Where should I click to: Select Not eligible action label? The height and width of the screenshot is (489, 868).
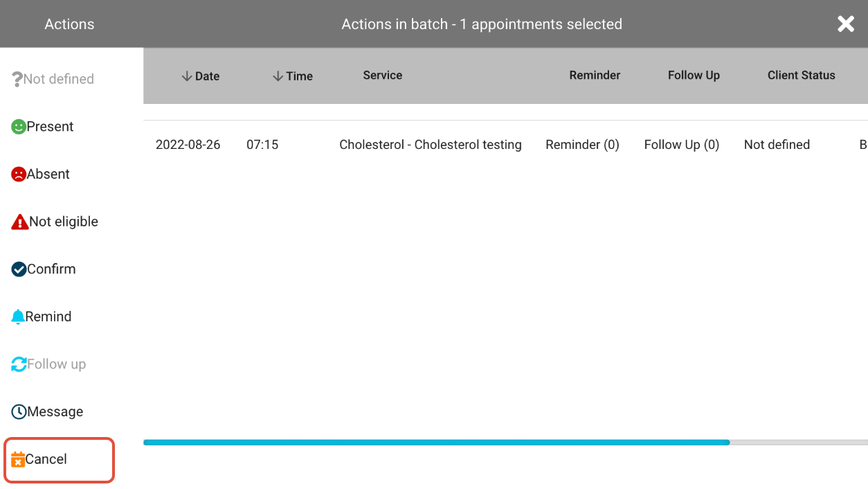64,222
